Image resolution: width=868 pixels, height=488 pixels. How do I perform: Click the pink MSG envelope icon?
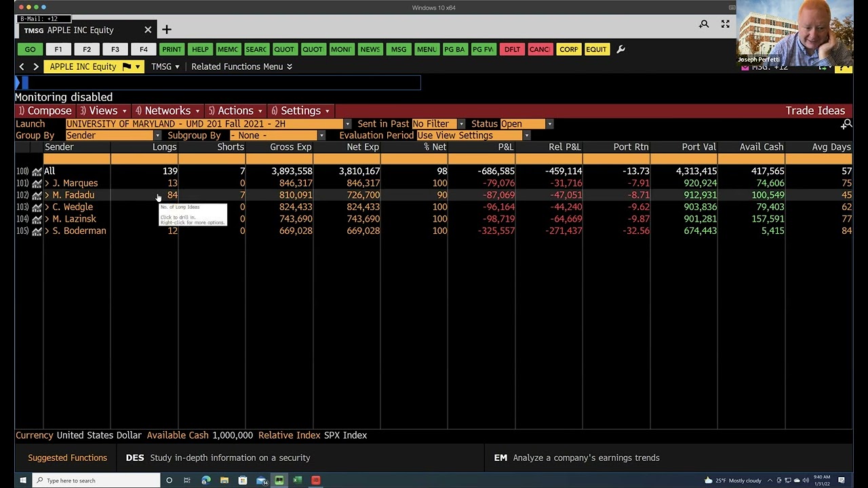pyautogui.click(x=745, y=67)
